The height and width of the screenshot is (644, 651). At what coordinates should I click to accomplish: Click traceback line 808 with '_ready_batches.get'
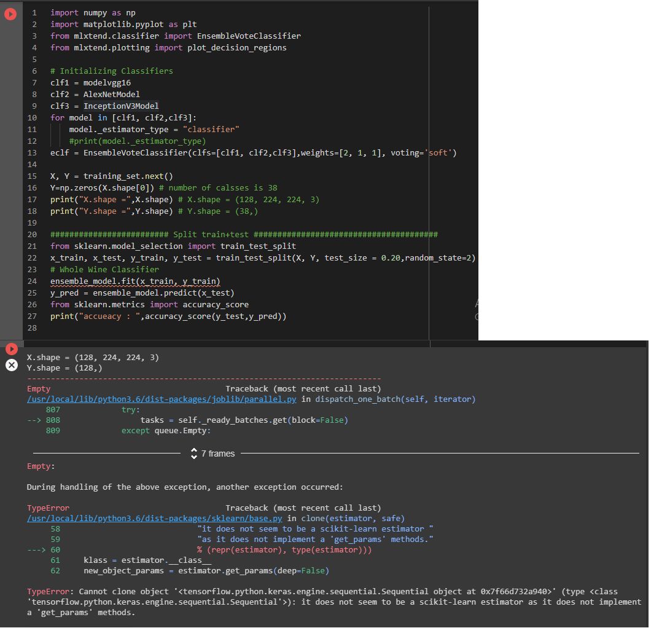click(188, 420)
